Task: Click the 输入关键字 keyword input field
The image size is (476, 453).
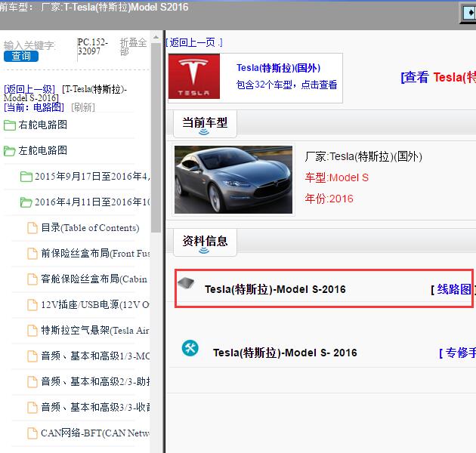Action: coord(29,45)
